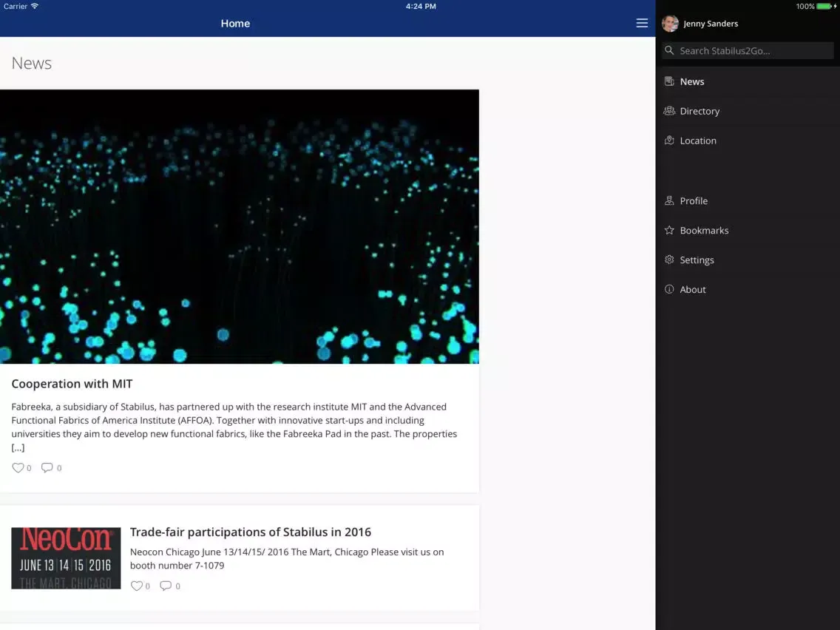
Task: Click the Bookmarks star icon
Action: pyautogui.click(x=669, y=231)
